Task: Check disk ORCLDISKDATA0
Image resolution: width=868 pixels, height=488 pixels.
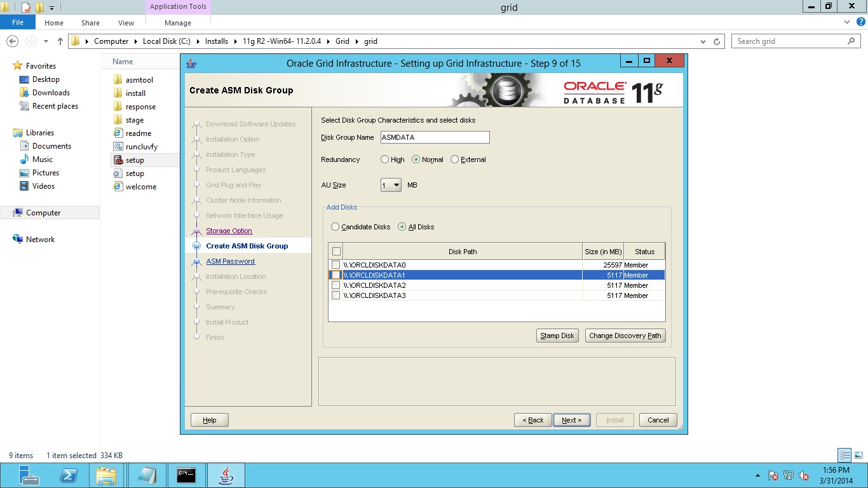Action: pyautogui.click(x=336, y=265)
